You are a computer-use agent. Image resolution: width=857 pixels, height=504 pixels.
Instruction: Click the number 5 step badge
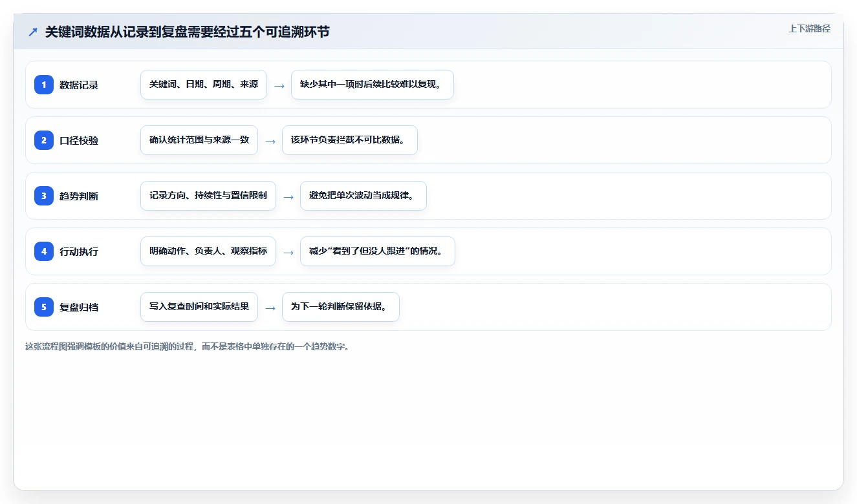44,307
